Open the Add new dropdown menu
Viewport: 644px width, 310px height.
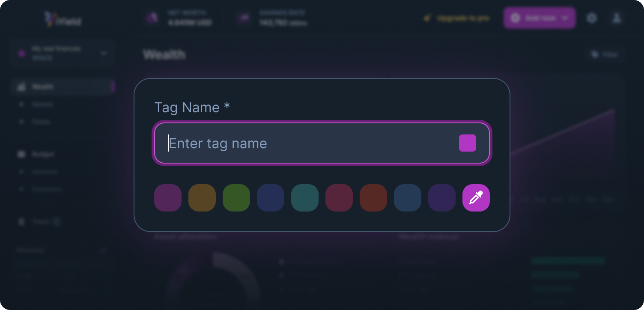coord(540,18)
